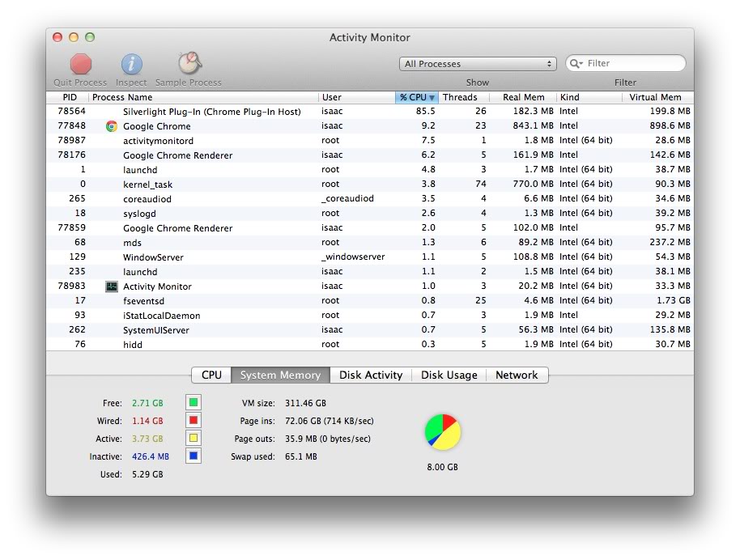Click the Quit Process stop-sign icon
The width and height of the screenshot is (740, 560).
81,64
